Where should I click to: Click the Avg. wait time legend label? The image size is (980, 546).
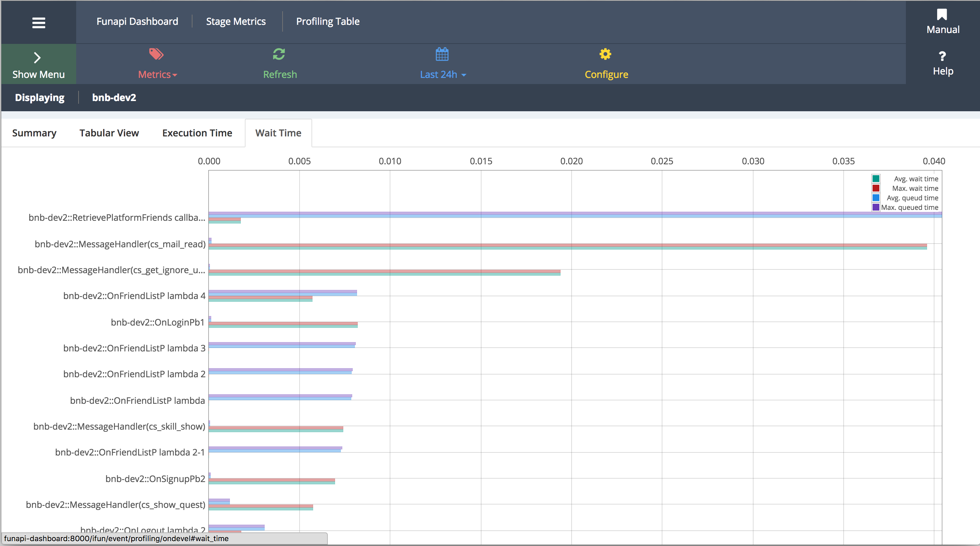916,179
